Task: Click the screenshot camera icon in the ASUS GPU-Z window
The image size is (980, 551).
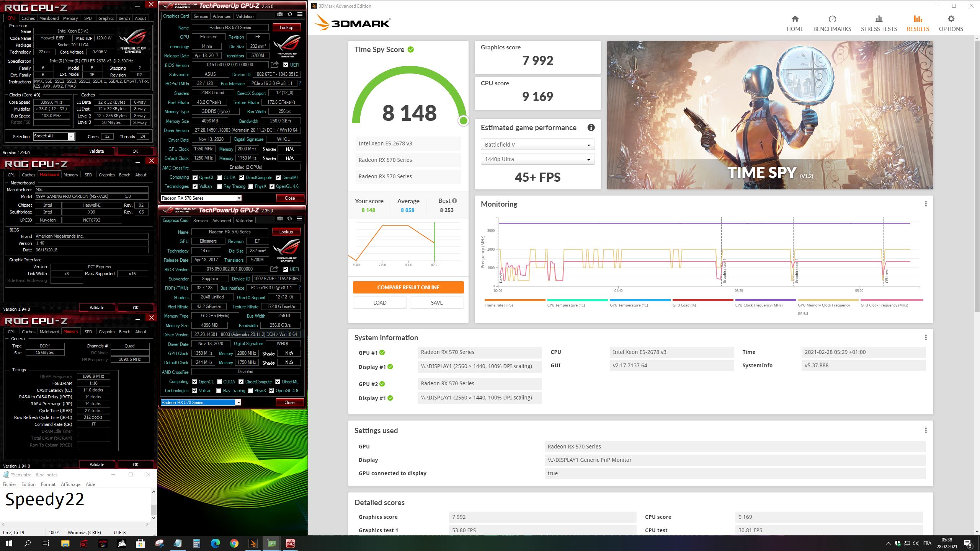Action: (x=280, y=15)
